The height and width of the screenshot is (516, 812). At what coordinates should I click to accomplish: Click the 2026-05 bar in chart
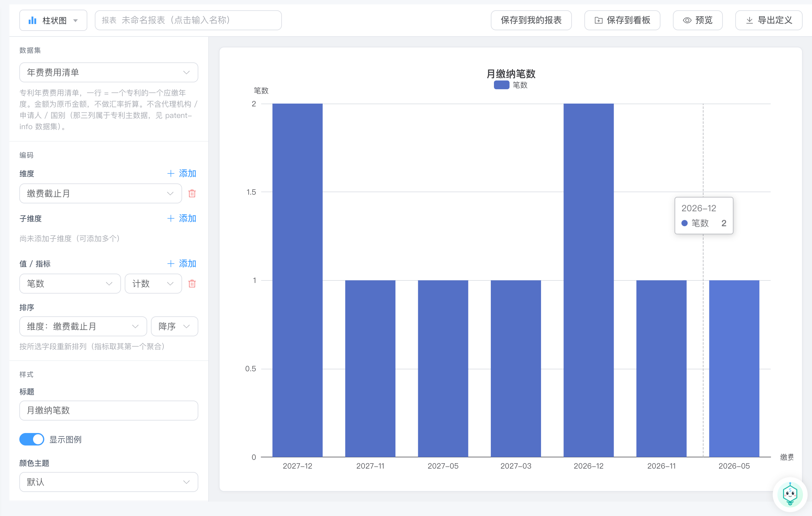coord(734,368)
